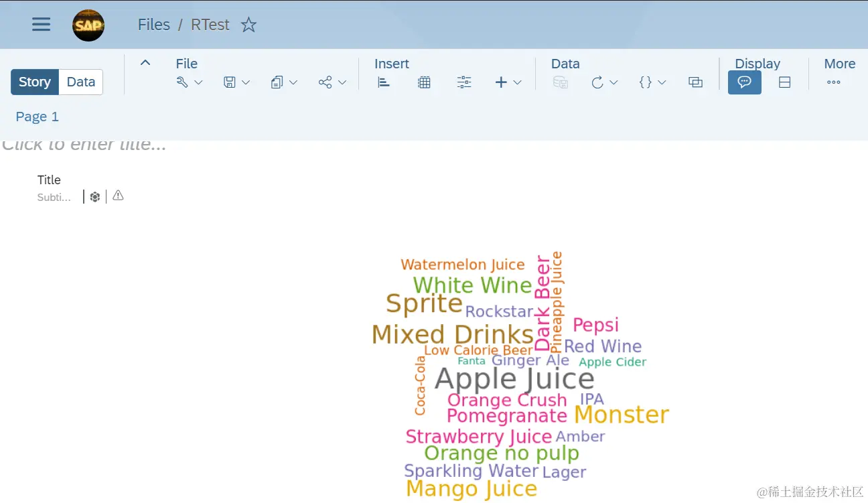The width and height of the screenshot is (868, 503).
Task: Click Coca-Cola in word cloud
Action: coord(420,386)
